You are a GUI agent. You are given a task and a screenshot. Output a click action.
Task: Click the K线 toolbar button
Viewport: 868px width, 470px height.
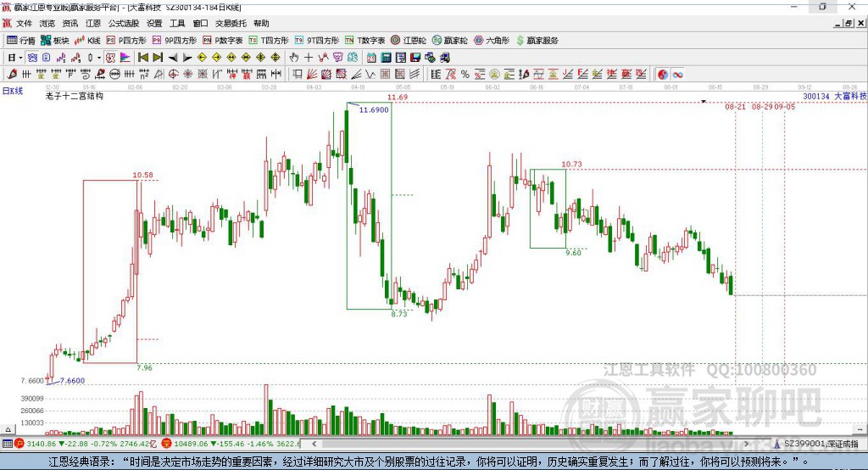coord(87,41)
